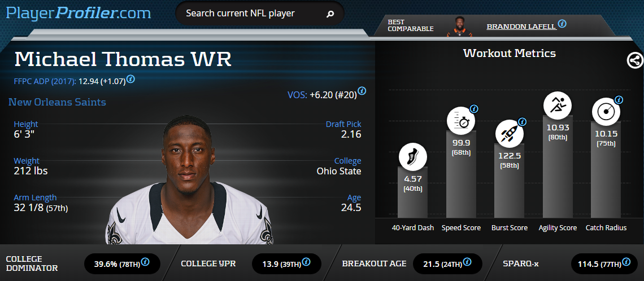Click the PlayerProfiler.com logo

78,13
